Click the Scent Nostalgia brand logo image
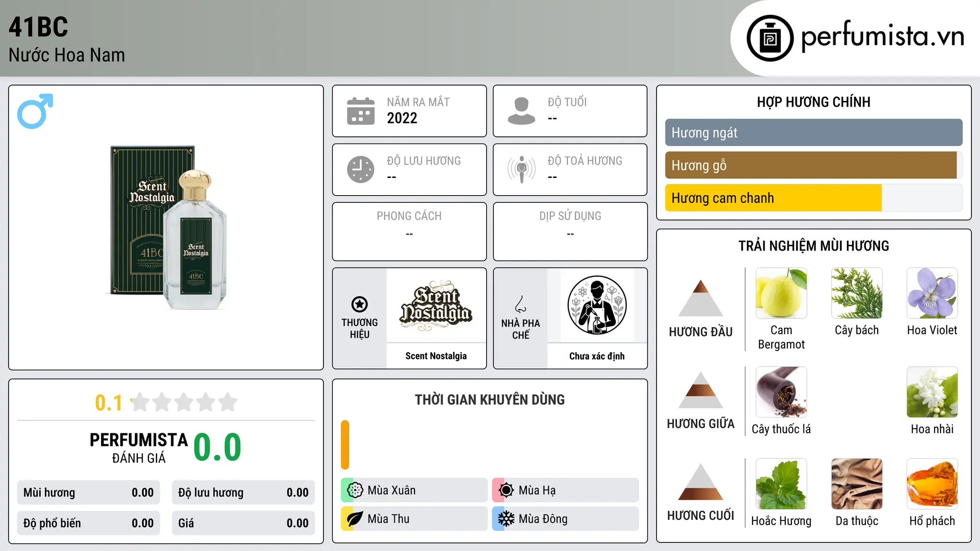This screenshot has width=980, height=551. 436,305
